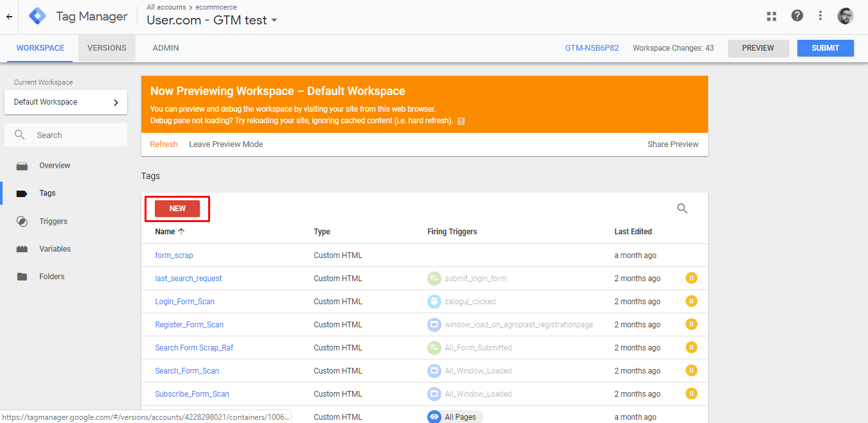Click paused icon on Register_Form_Scan row
Image resolution: width=868 pixels, height=423 pixels.
pos(691,324)
